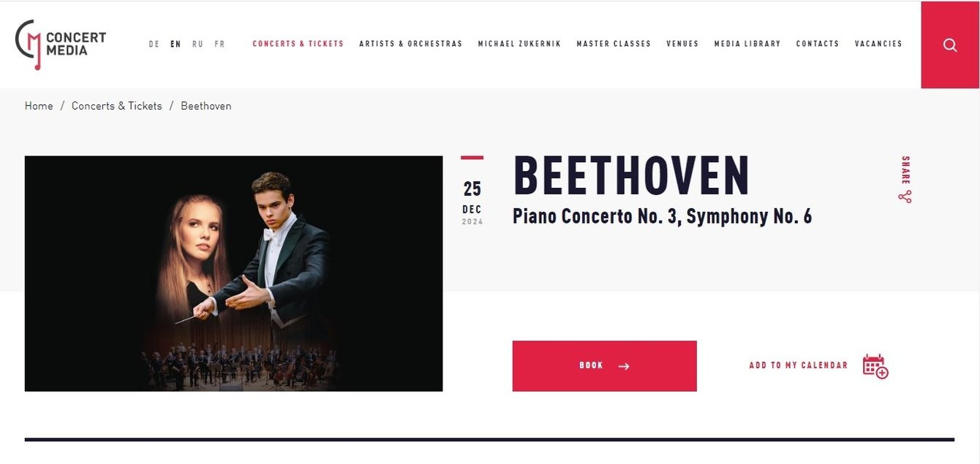The width and height of the screenshot is (980, 464).
Task: Select EN language option
Action: 176,44
